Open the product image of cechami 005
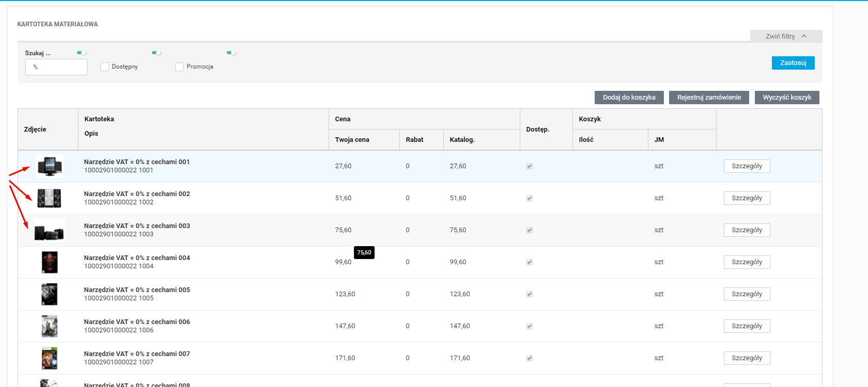 coord(50,294)
